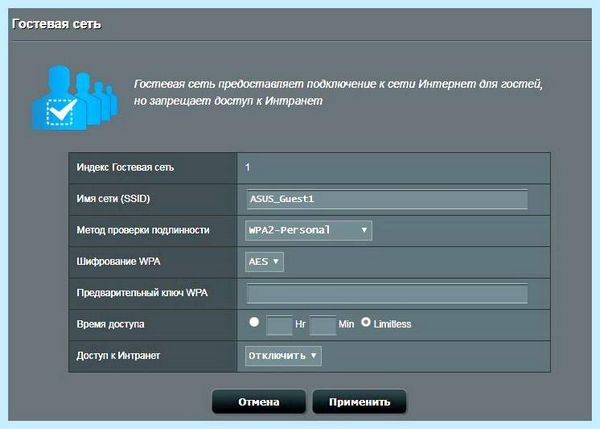This screenshot has height=429, width=600.
Task: Select the Limitless radio button
Action: pyautogui.click(x=366, y=322)
